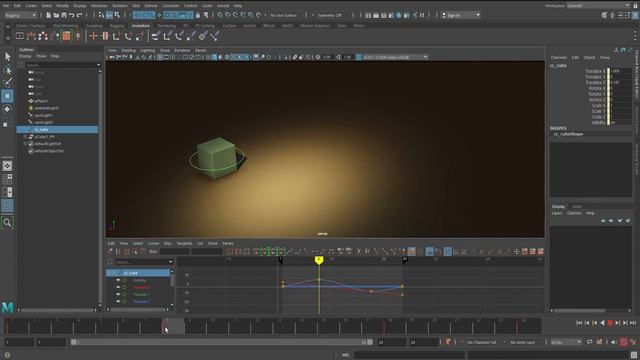
Task: Click the Save Scene icon
Action: point(64,15)
